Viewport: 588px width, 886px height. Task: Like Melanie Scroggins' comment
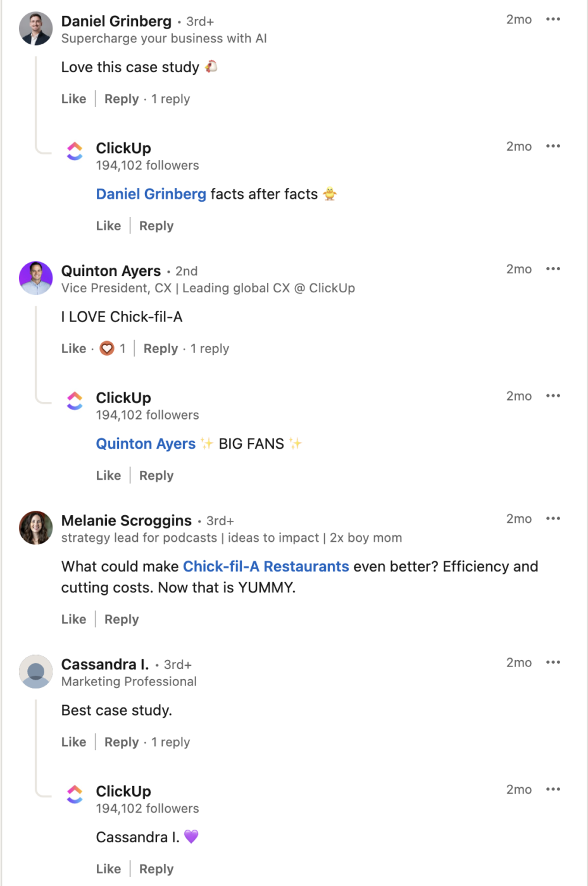click(x=73, y=620)
